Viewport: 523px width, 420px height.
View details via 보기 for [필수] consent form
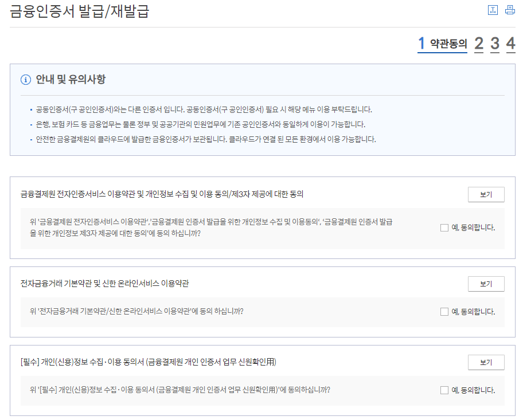[485, 362]
